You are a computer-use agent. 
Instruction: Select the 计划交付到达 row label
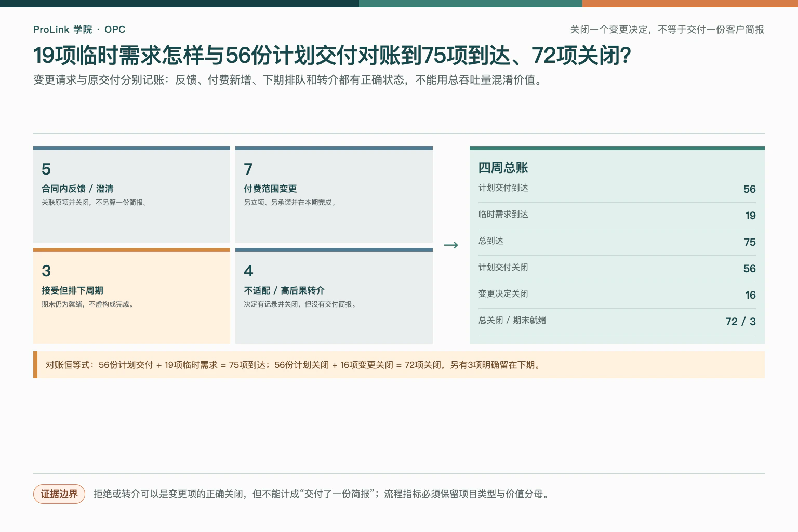[503, 188]
